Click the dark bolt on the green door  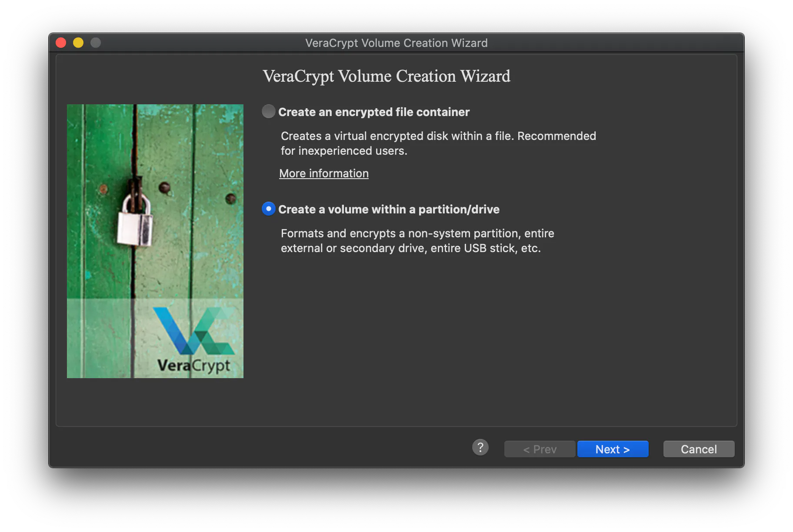point(164,187)
